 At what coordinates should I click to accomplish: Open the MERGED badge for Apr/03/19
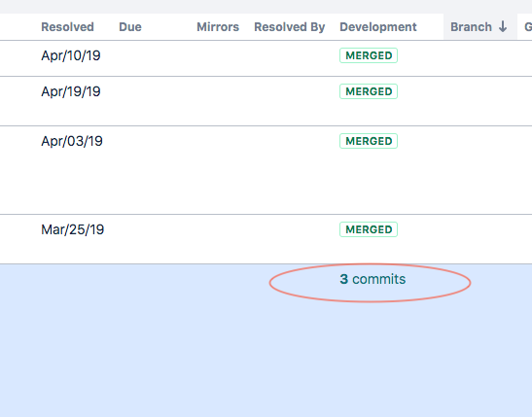click(369, 141)
